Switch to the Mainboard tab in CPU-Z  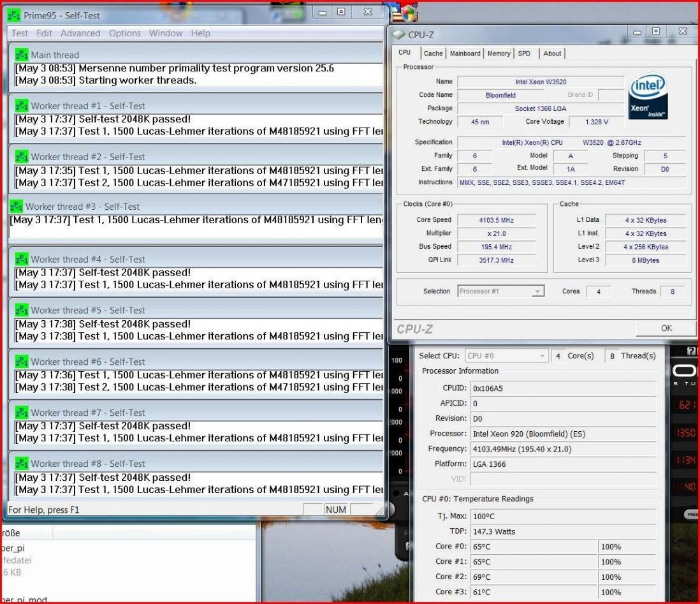point(465,53)
